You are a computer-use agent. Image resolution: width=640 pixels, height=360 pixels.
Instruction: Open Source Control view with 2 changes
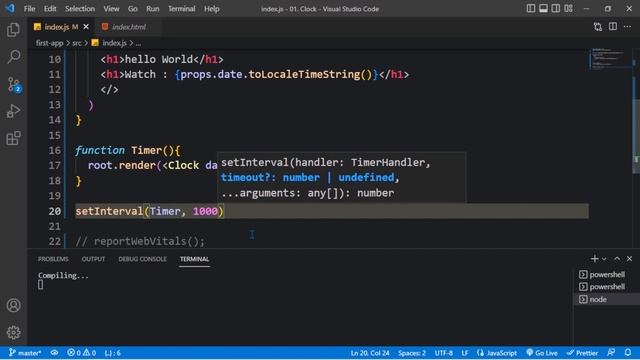pyautogui.click(x=13, y=84)
